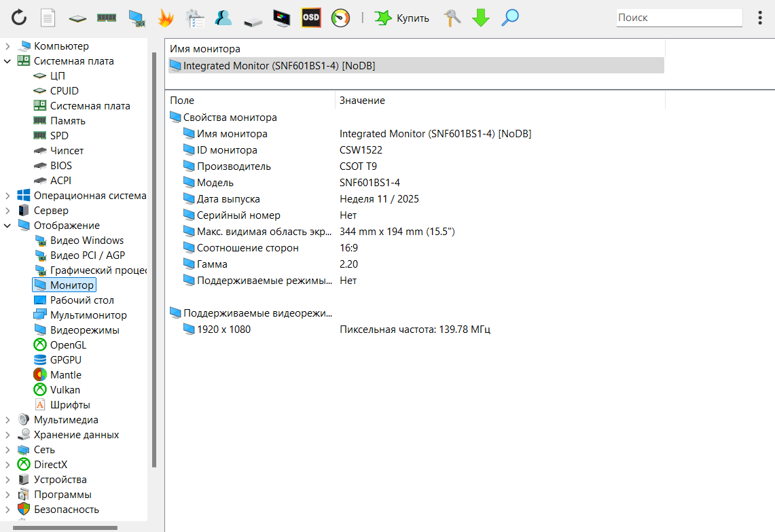775x532 pixels.
Task: Click the Значение column header
Action: tap(362, 101)
